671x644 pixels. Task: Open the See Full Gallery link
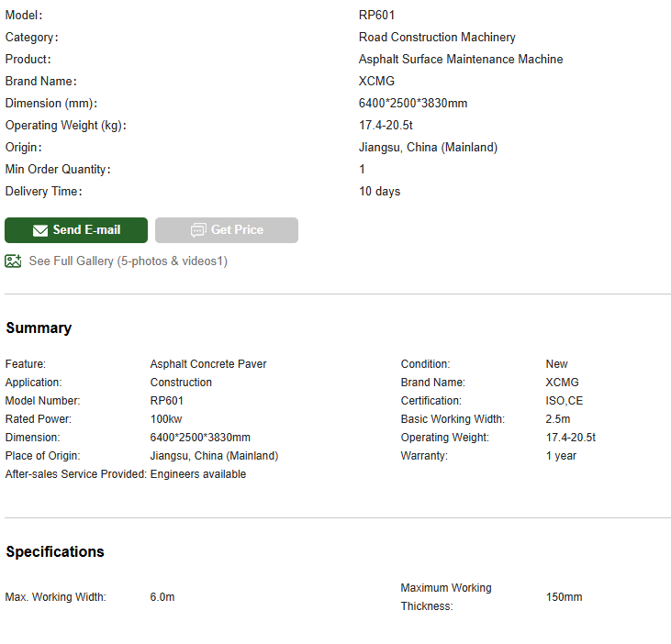point(128,261)
